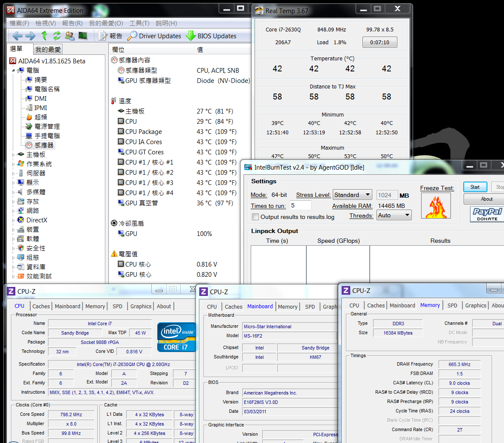The image size is (504, 443).
Task: Open the system monitor graph icon
Action: pyautogui.click(x=83, y=36)
